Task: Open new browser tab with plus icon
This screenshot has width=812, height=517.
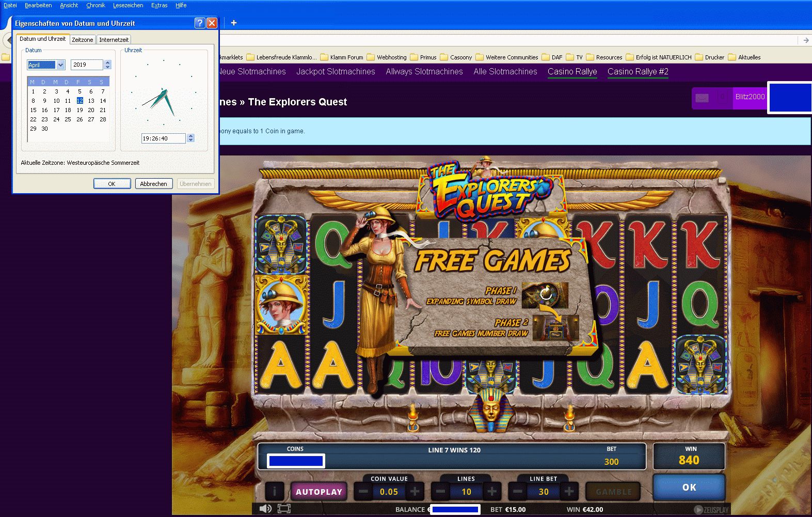Action: tap(234, 23)
